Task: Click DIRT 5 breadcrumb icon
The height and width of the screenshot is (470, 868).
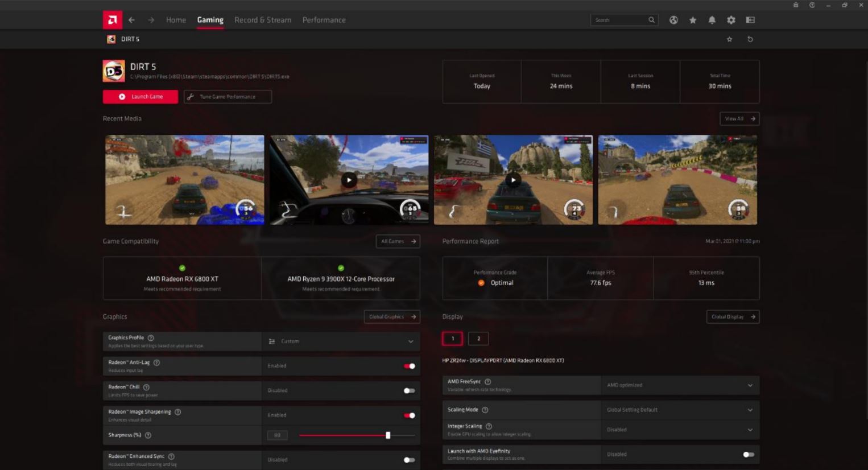Action: click(x=111, y=39)
